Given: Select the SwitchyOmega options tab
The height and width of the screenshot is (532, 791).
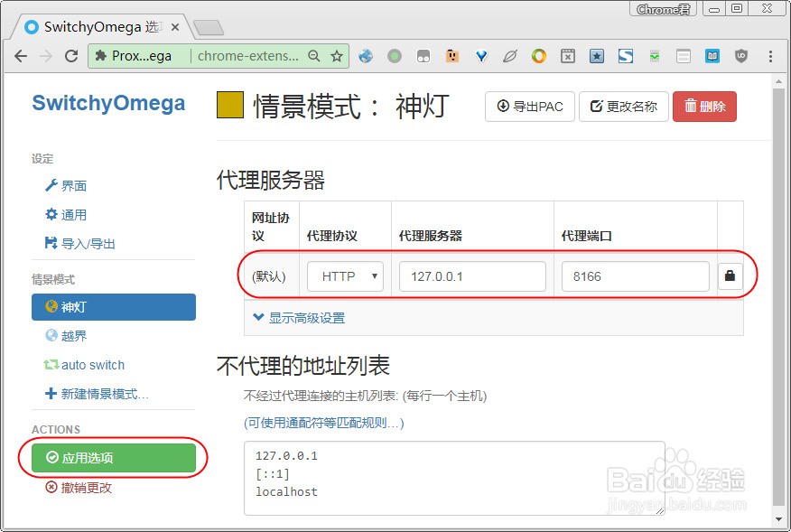Looking at the screenshot, I should coord(101,27).
